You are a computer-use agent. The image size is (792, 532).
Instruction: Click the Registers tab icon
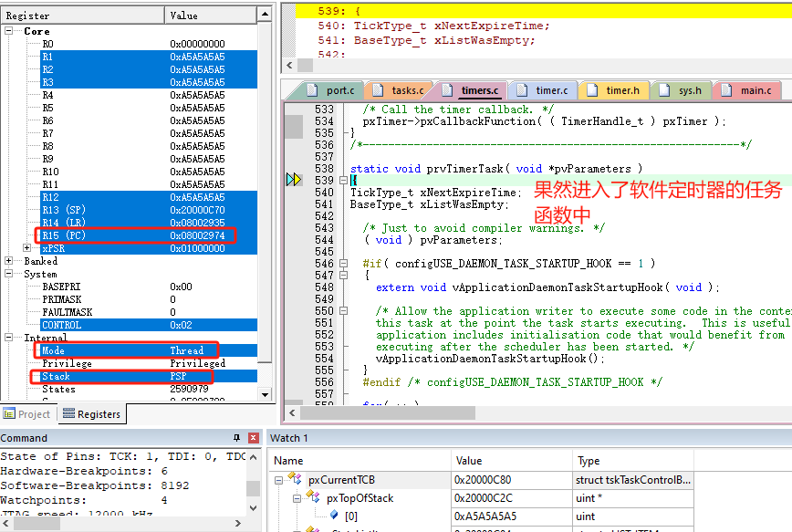(x=68, y=413)
